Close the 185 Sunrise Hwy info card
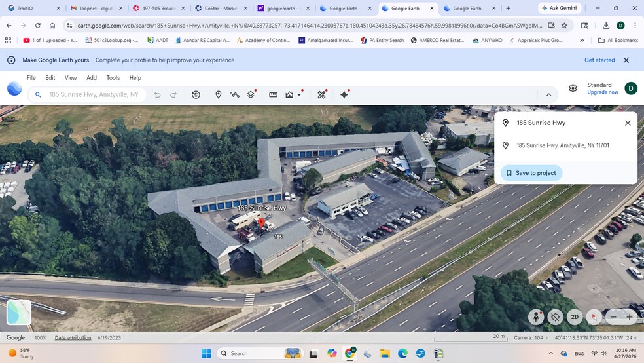644x363 pixels. click(628, 123)
